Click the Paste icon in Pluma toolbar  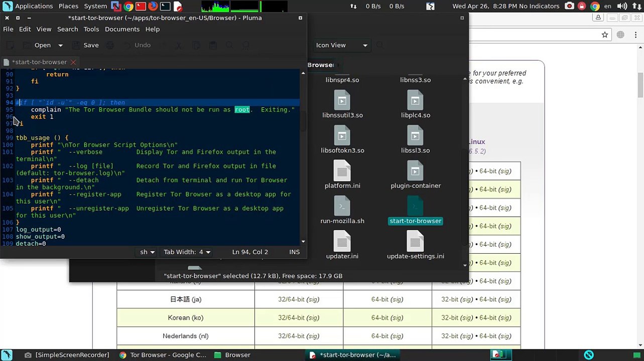pos(213,45)
